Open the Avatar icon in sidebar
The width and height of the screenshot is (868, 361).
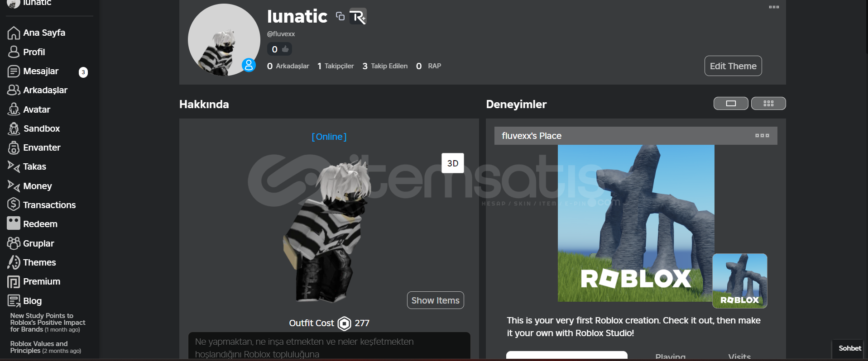pos(14,109)
